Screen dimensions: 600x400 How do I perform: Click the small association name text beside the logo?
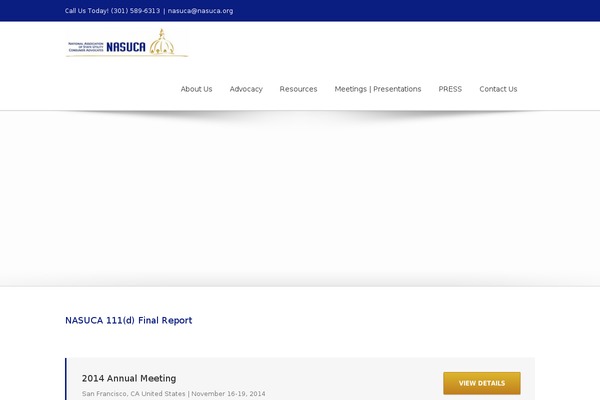(x=82, y=46)
